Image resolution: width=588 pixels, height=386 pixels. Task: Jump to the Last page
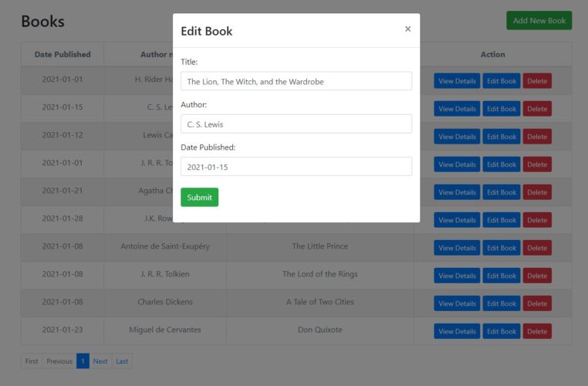coord(122,361)
